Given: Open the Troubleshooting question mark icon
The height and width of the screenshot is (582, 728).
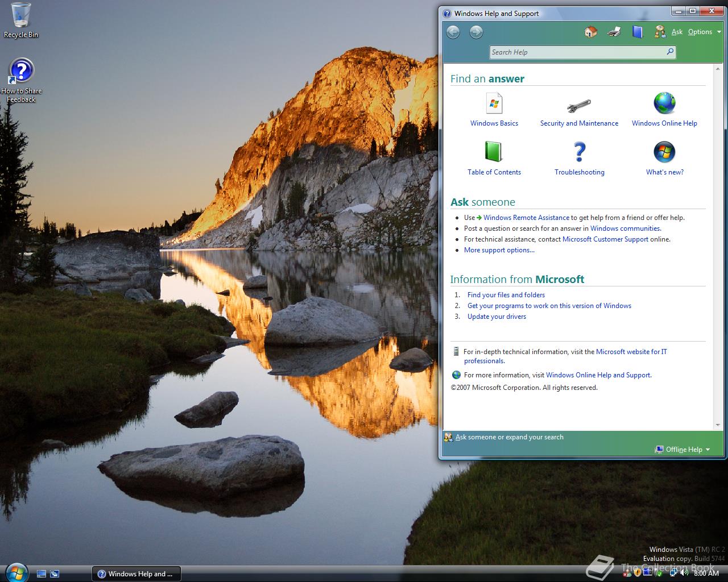Looking at the screenshot, I should point(579,152).
